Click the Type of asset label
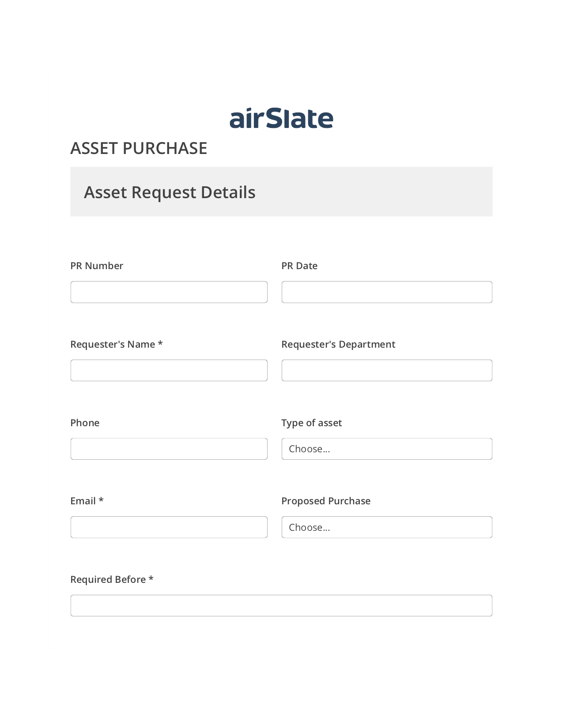The width and height of the screenshot is (563, 728). tap(312, 423)
